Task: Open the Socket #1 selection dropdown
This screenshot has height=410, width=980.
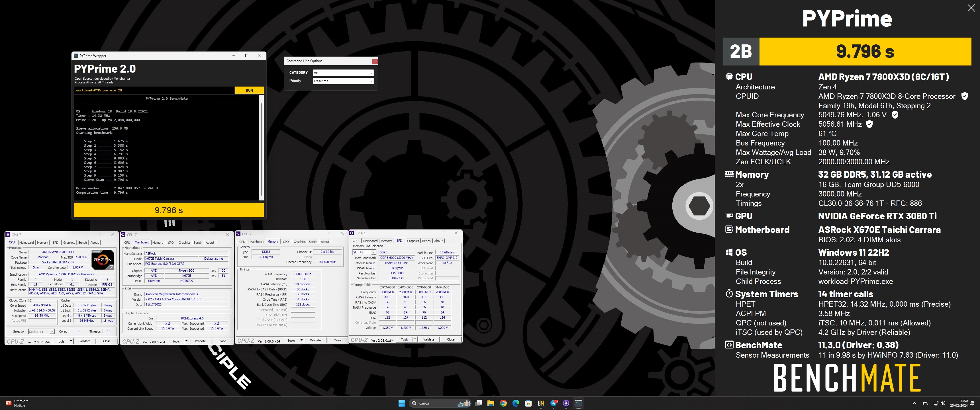Action: click(x=42, y=332)
